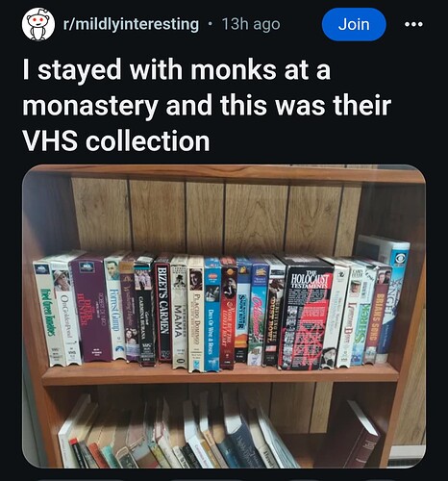The height and width of the screenshot is (481, 448).
Task: Open the three-dot post options menu
Action: pos(413,24)
